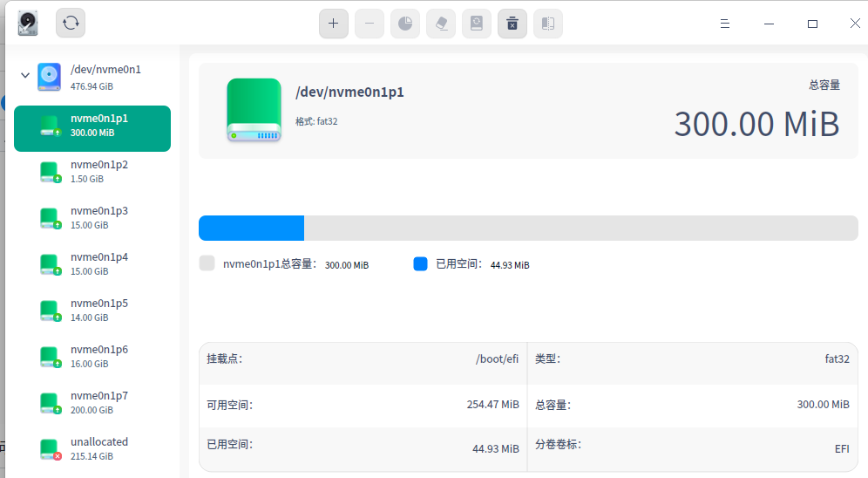Click the /dev/nvme0n1p1 heading text
Image resolution: width=868 pixels, height=478 pixels.
tap(349, 92)
